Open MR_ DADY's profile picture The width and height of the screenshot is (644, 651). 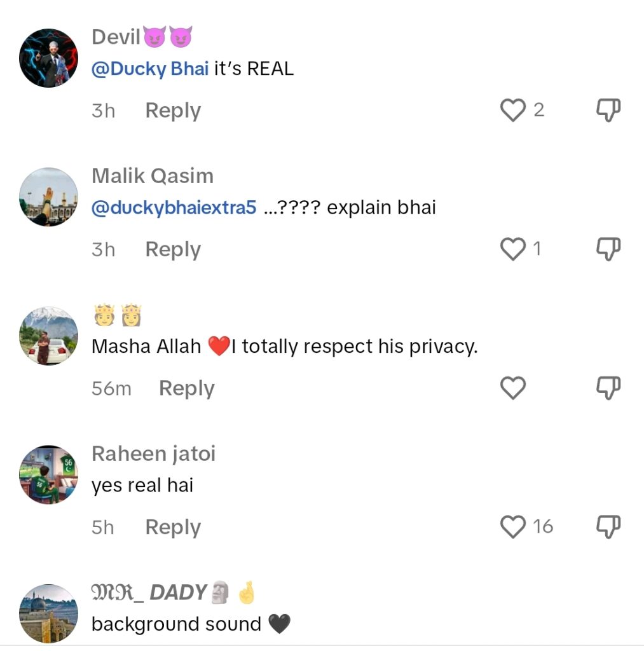click(x=48, y=613)
